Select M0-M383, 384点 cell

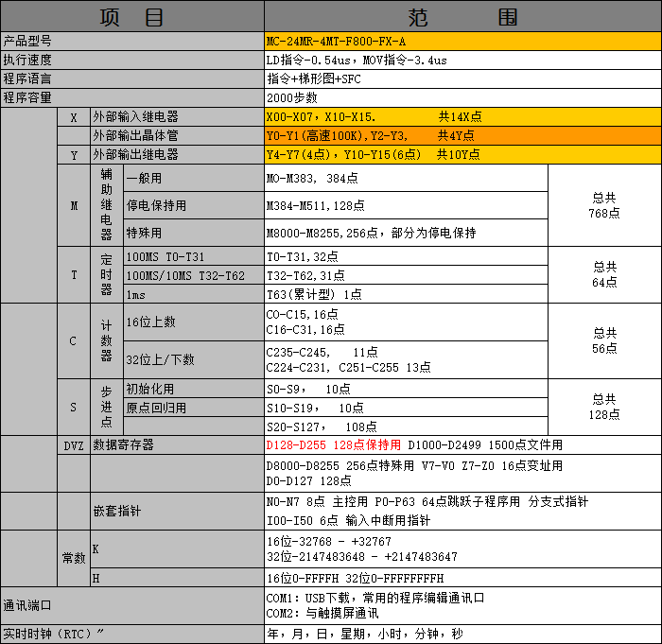[406, 178]
